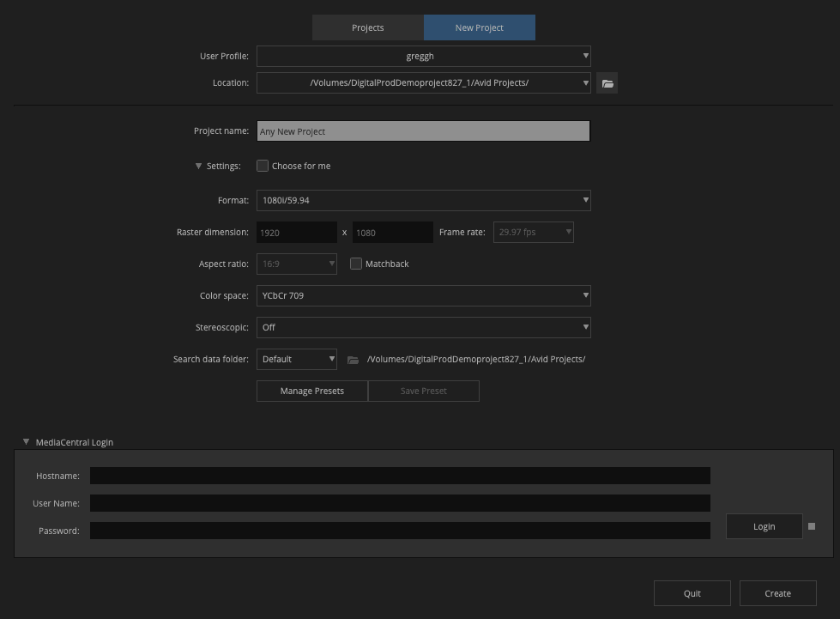
Task: Toggle the Matchback checkbox
Action: coord(356,264)
